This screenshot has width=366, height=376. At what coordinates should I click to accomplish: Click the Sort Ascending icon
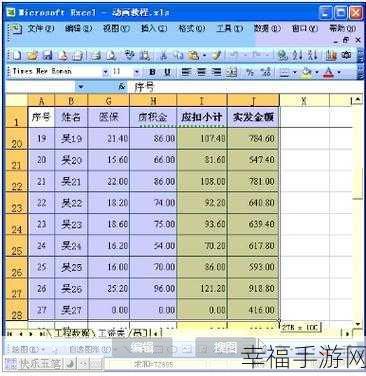297,55
